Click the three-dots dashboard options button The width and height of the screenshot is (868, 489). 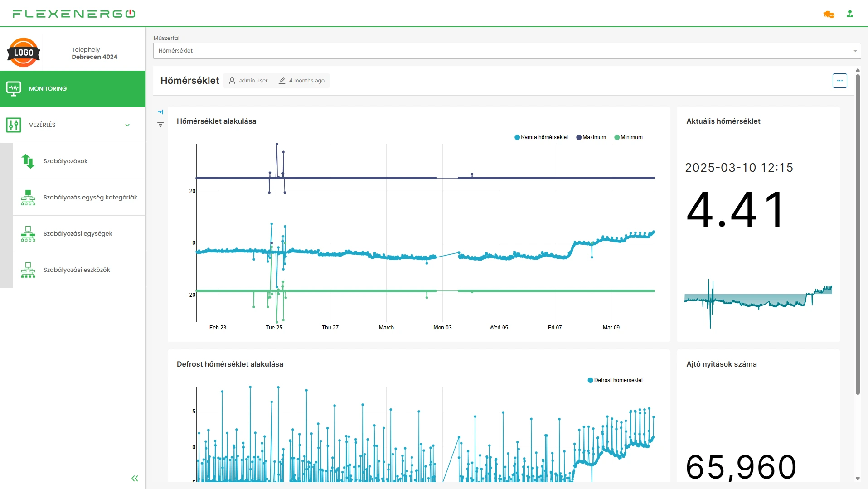pyautogui.click(x=839, y=81)
